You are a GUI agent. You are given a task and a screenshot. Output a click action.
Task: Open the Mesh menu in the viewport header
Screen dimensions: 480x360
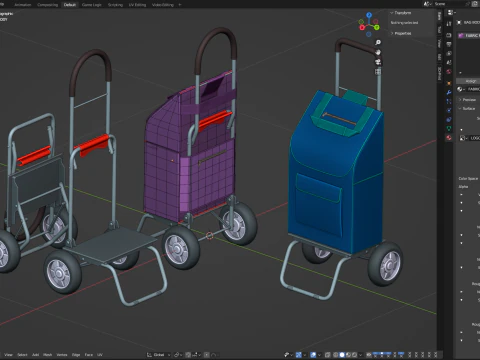(x=48, y=355)
